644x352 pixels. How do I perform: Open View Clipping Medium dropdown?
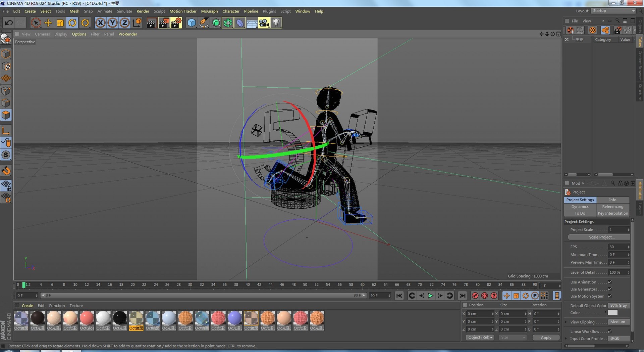[619, 322]
